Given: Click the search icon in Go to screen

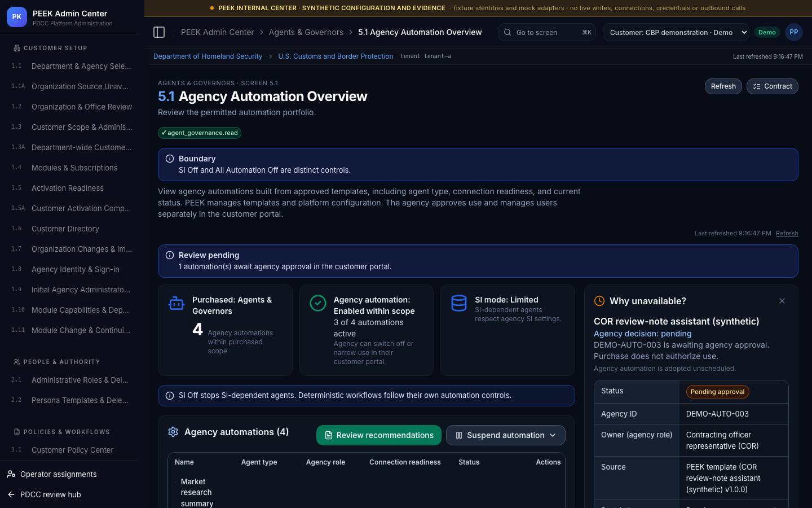Looking at the screenshot, I should click(507, 32).
